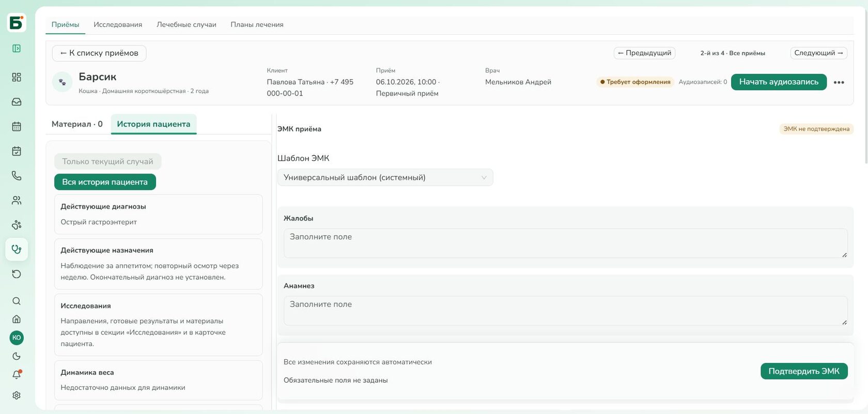Select the stethoscope appointments icon
868x414 pixels.
click(17, 249)
